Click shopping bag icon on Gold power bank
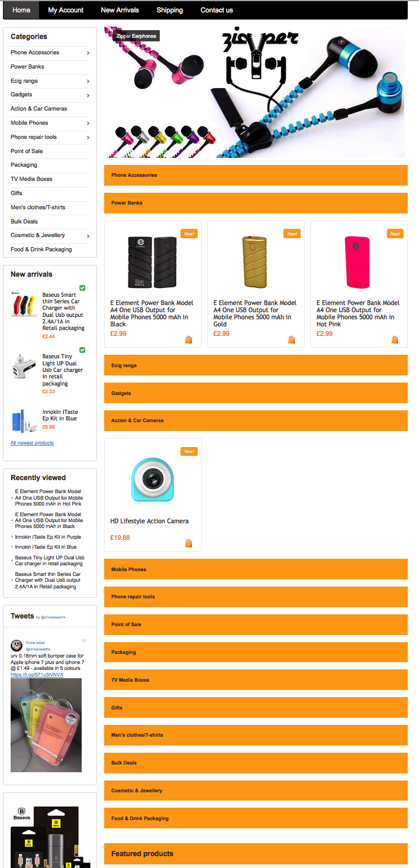The width and height of the screenshot is (419, 868). tap(291, 340)
